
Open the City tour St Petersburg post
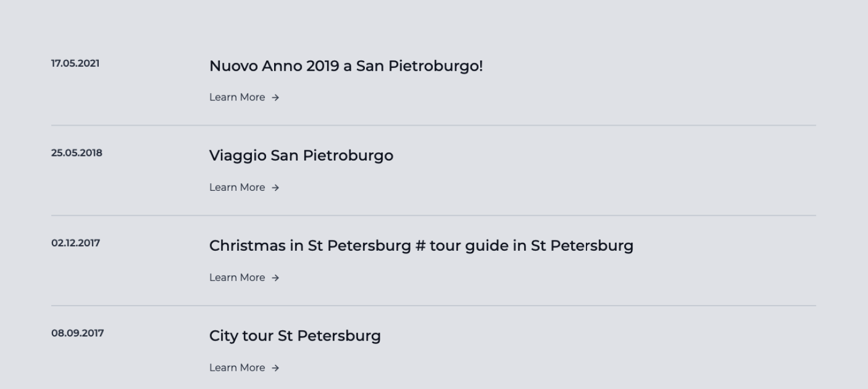pos(295,336)
